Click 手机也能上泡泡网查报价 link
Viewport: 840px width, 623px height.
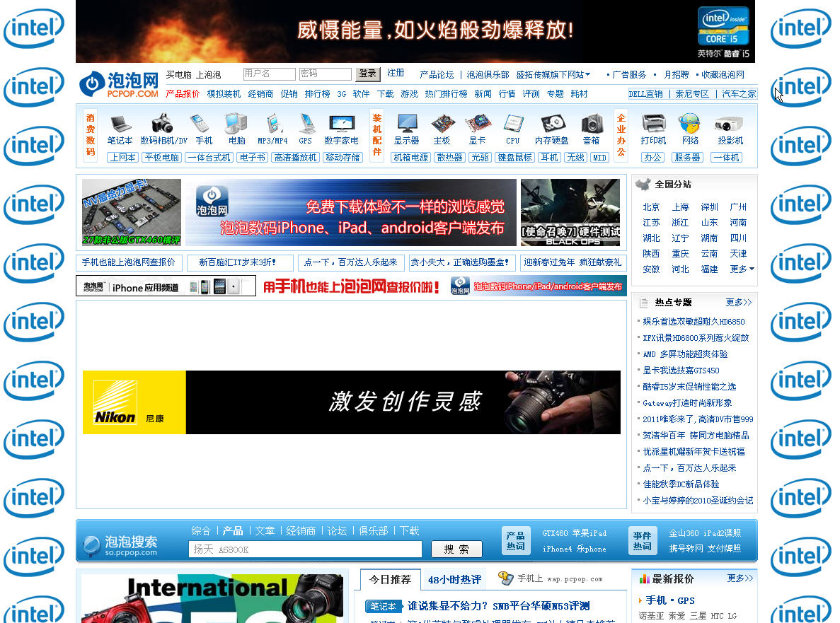click(129, 262)
